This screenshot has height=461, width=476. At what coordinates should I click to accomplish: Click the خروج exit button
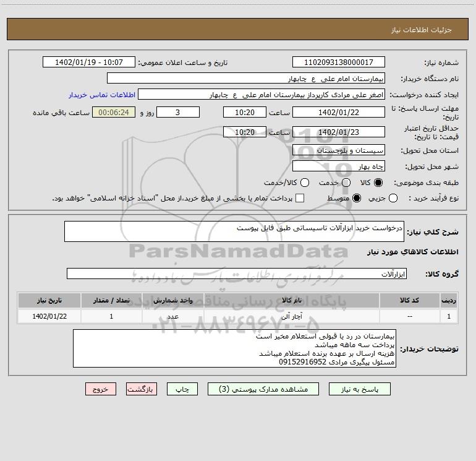pos(101,389)
